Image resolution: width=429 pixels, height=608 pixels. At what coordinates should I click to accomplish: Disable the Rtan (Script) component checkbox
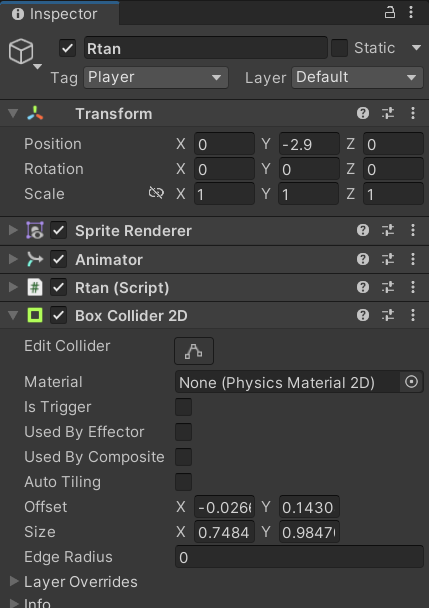[59, 287]
